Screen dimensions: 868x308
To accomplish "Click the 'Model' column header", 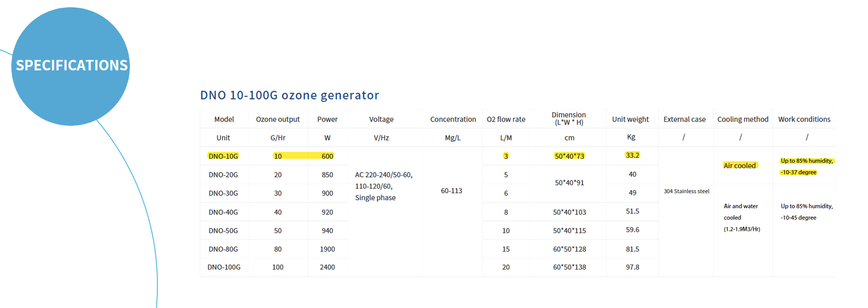I will coord(224,119).
